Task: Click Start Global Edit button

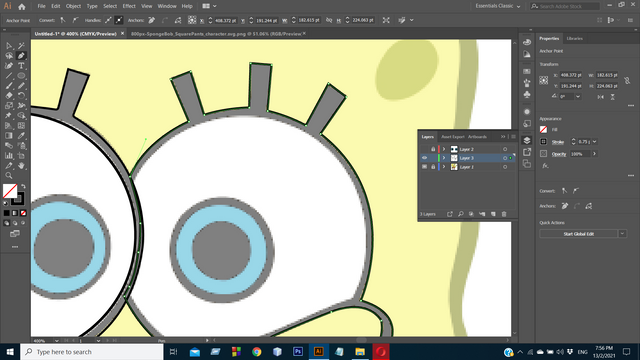Action: pyautogui.click(x=578, y=234)
